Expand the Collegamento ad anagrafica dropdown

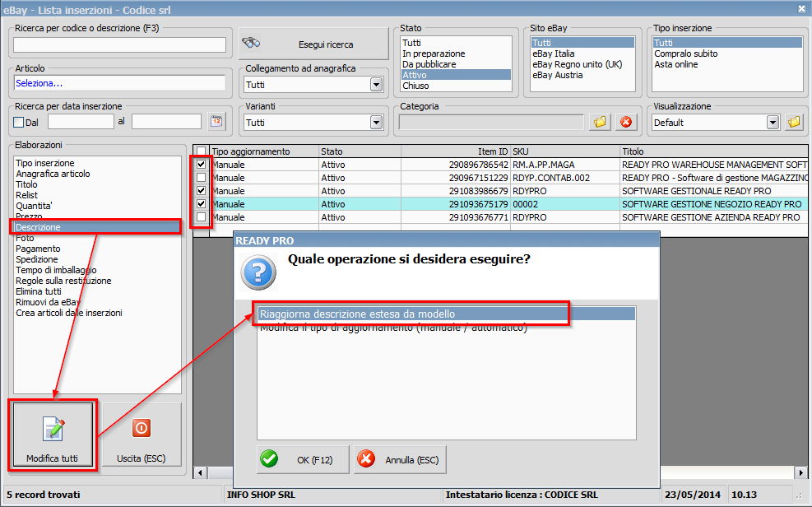coord(377,85)
